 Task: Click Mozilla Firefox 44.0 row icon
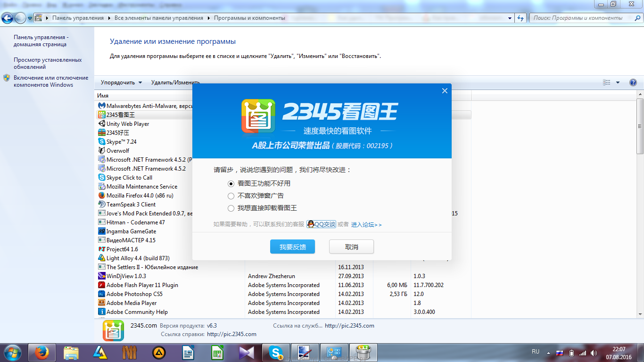pos(101,196)
